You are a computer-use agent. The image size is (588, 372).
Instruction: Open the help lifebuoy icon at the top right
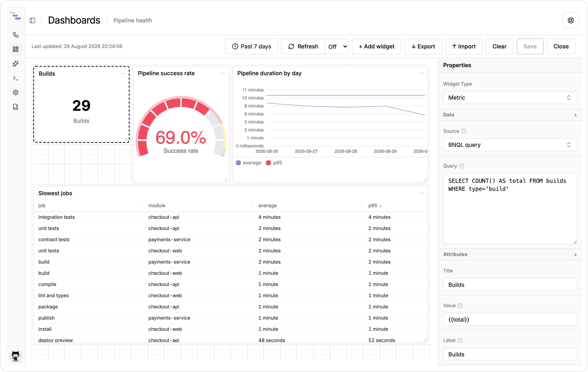point(571,20)
